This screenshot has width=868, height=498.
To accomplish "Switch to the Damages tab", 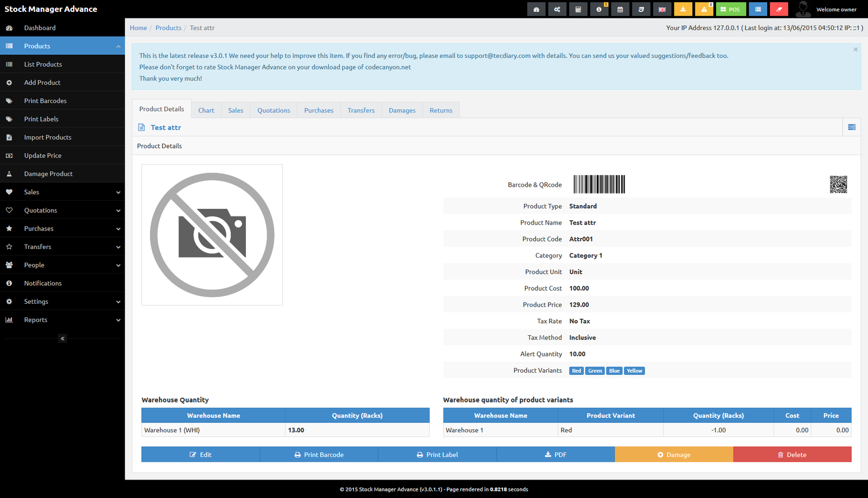I will 402,110.
